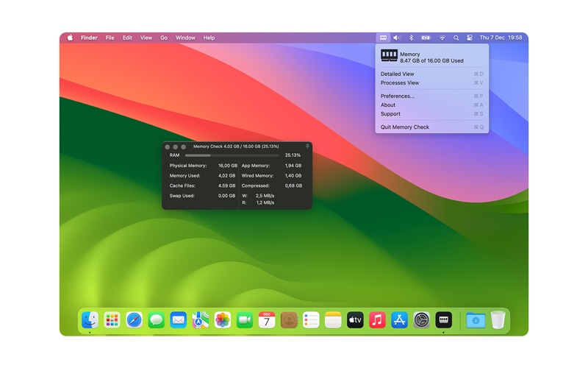Select Detailed View in Memory dropdown
This screenshot has width=588, height=368.
click(x=432, y=74)
